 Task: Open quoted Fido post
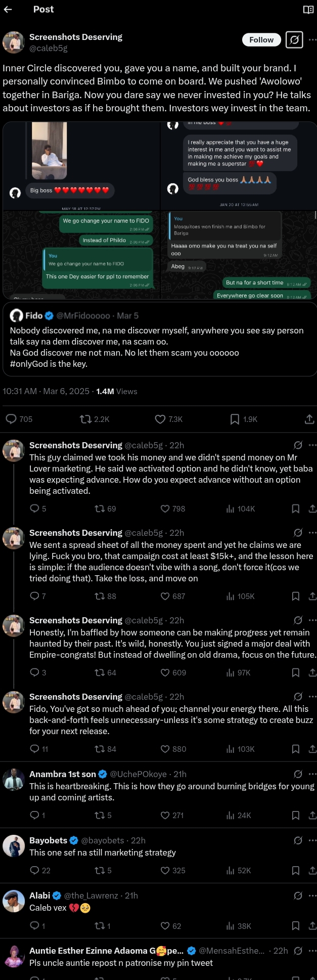pyautogui.click(x=158, y=339)
